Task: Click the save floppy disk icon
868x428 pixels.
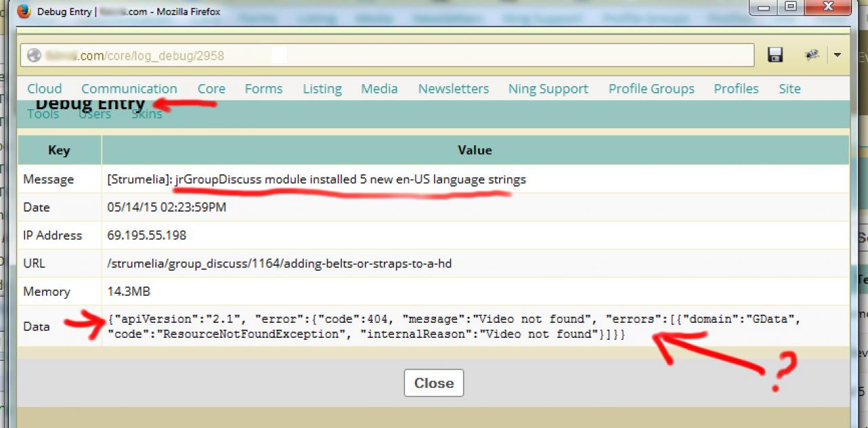Action: pos(775,55)
